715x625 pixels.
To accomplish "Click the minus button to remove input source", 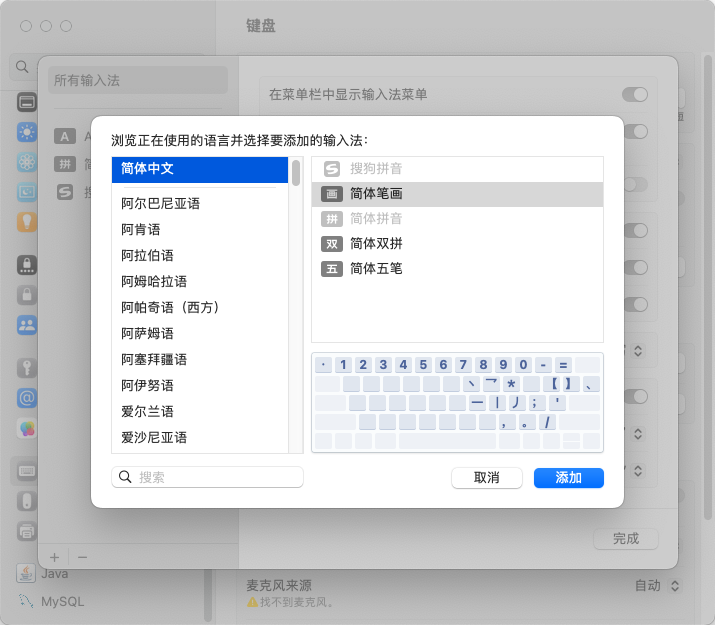I will pos(82,557).
